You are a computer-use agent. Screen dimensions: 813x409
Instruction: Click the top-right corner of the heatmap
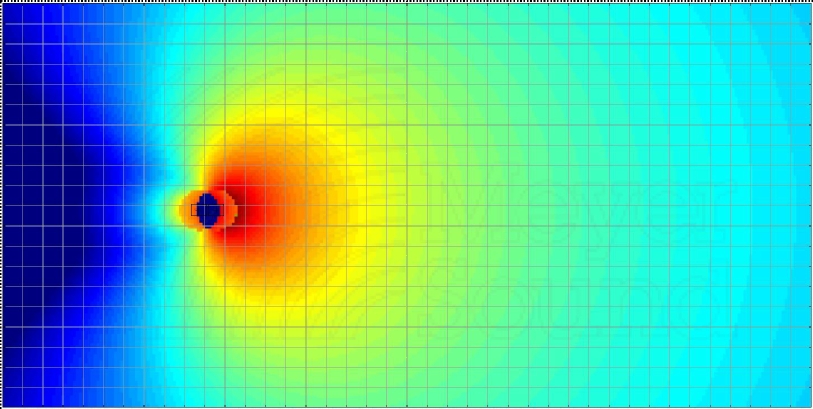(x=809, y=3)
